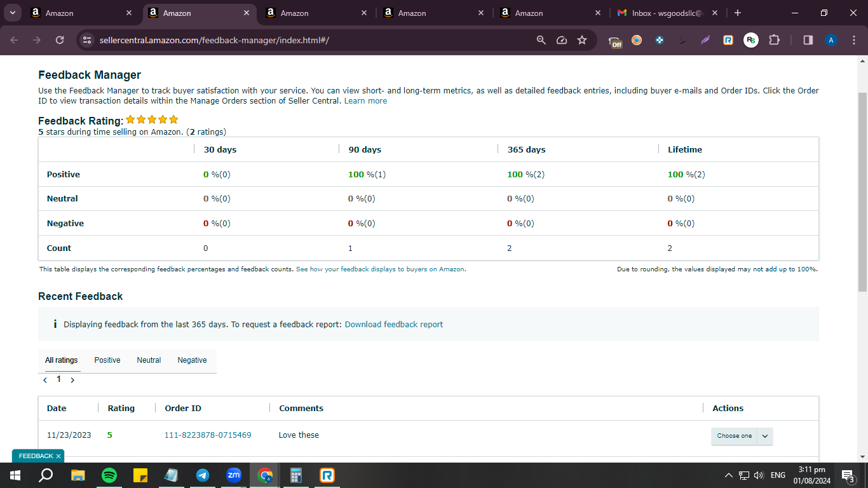
Task: Close the FEEDBACK floating widget
Action: [58, 456]
